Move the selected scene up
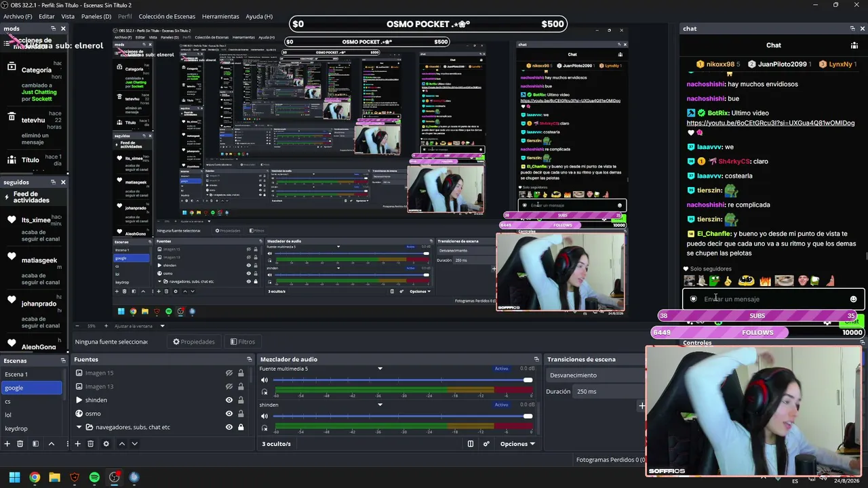The image size is (868, 488). click(x=51, y=444)
